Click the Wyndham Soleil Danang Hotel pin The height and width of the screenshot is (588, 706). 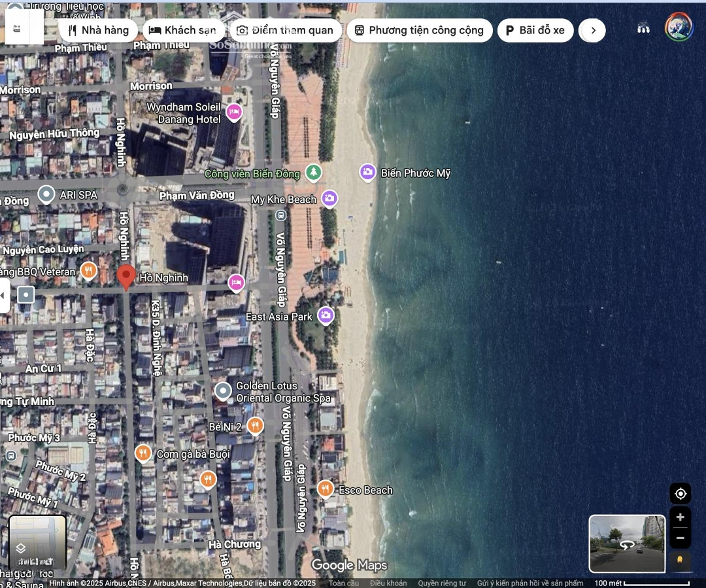click(x=234, y=112)
